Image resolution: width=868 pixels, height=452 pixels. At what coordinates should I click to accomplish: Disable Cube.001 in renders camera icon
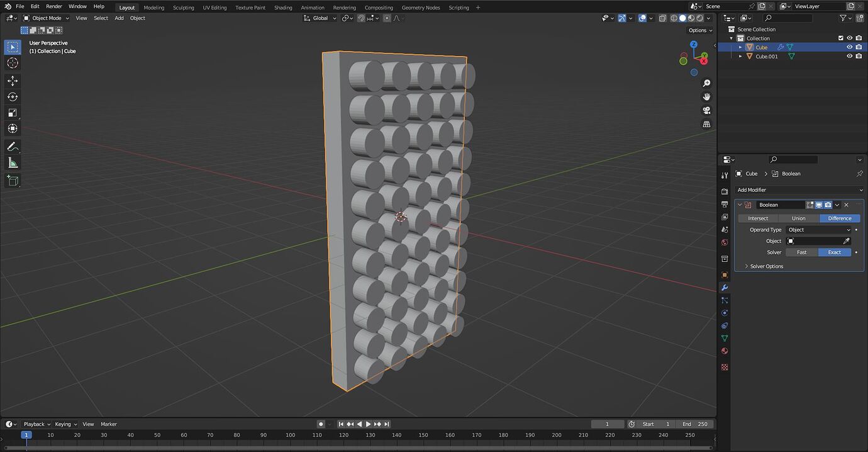(x=859, y=56)
